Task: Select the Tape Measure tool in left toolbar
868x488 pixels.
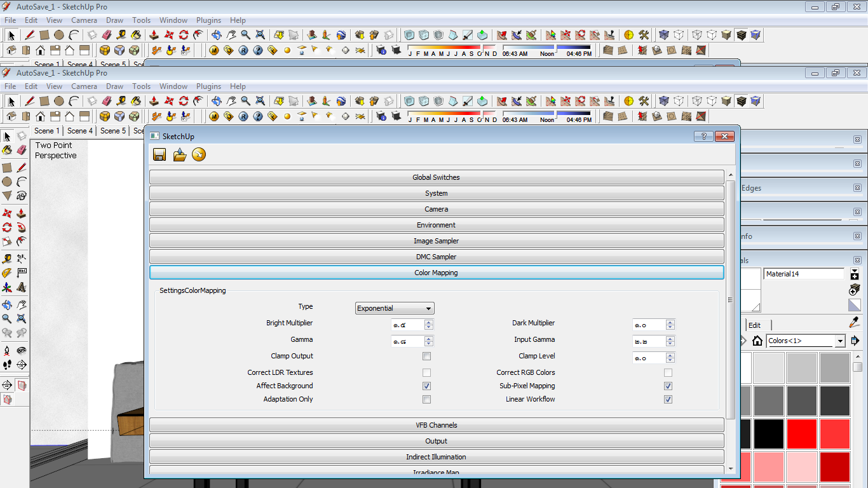Action: 7,259
